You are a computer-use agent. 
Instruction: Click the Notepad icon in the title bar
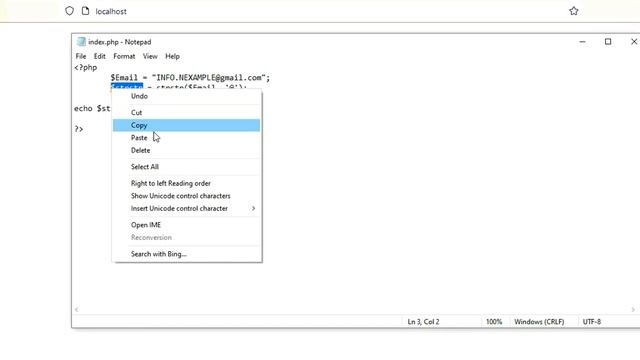pyautogui.click(x=81, y=42)
